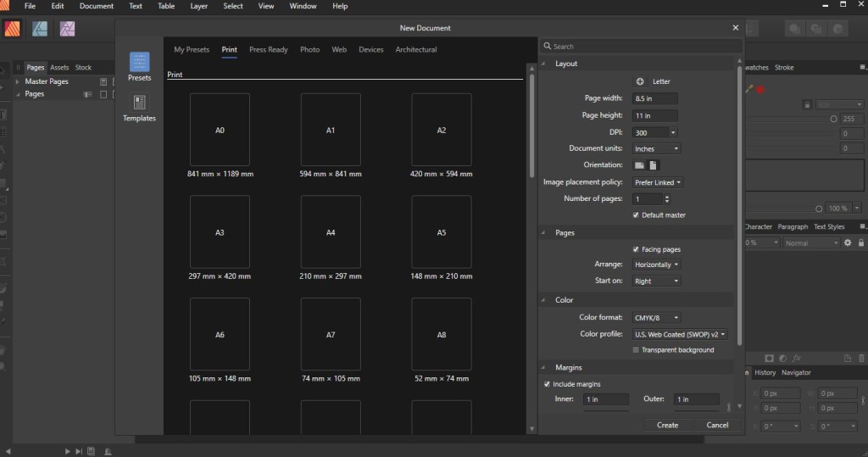The height and width of the screenshot is (457, 868).
Task: Select the A4 page preset thumbnail
Action: click(331, 231)
